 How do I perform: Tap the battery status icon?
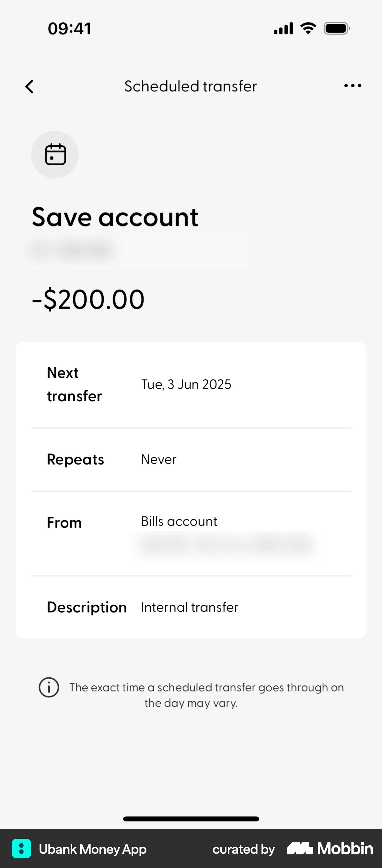337,28
